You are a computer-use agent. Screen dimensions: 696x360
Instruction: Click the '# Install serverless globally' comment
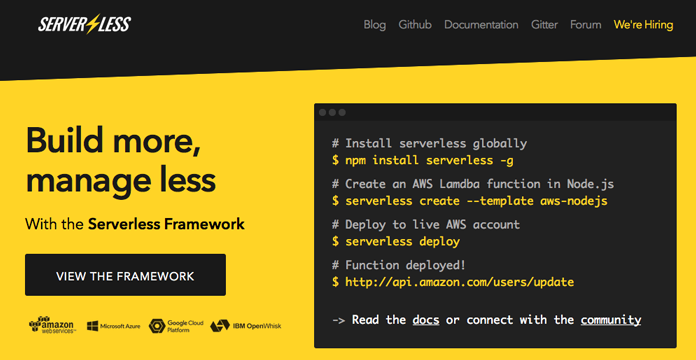coord(429,143)
